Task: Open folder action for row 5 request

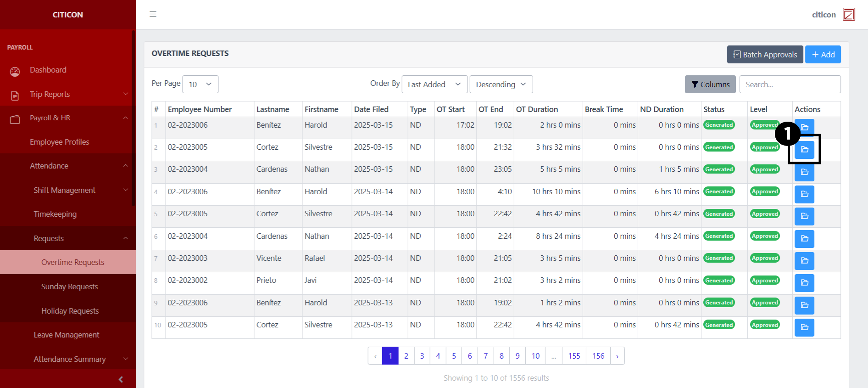Action: 804,216
